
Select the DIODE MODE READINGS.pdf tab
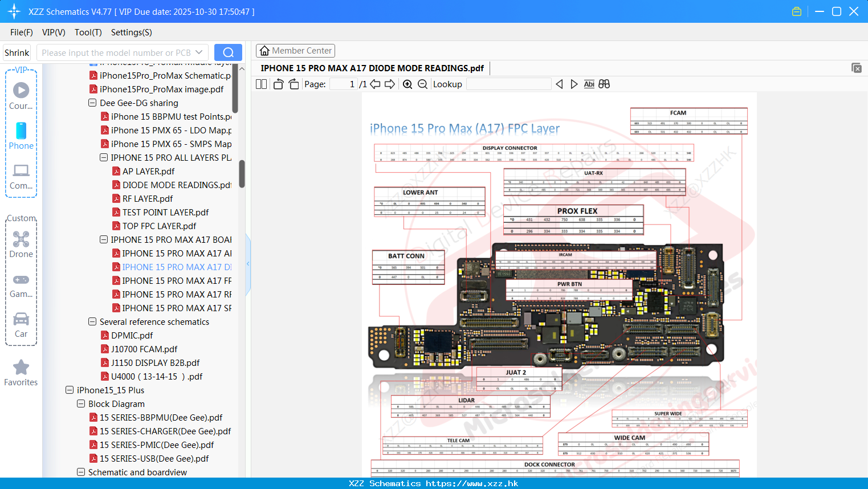372,68
